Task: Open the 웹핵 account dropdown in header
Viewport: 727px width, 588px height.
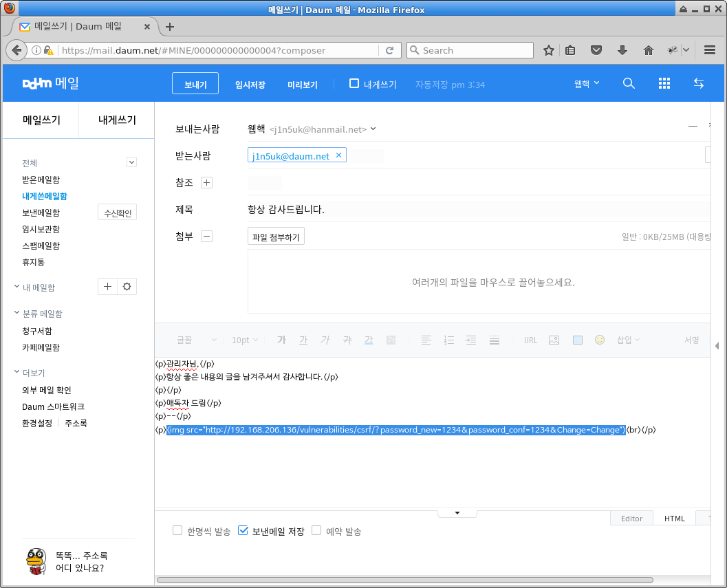Action: [x=587, y=83]
